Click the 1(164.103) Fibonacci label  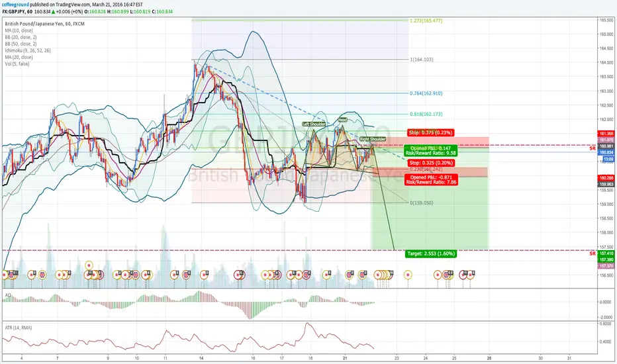pyautogui.click(x=422, y=60)
